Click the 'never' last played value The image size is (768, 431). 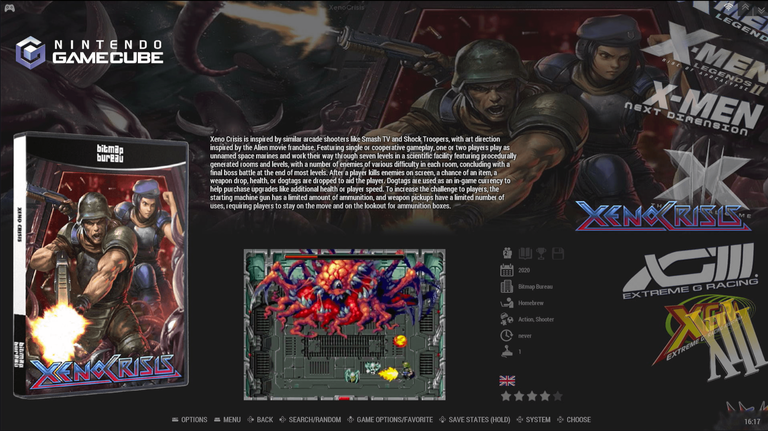coord(525,336)
